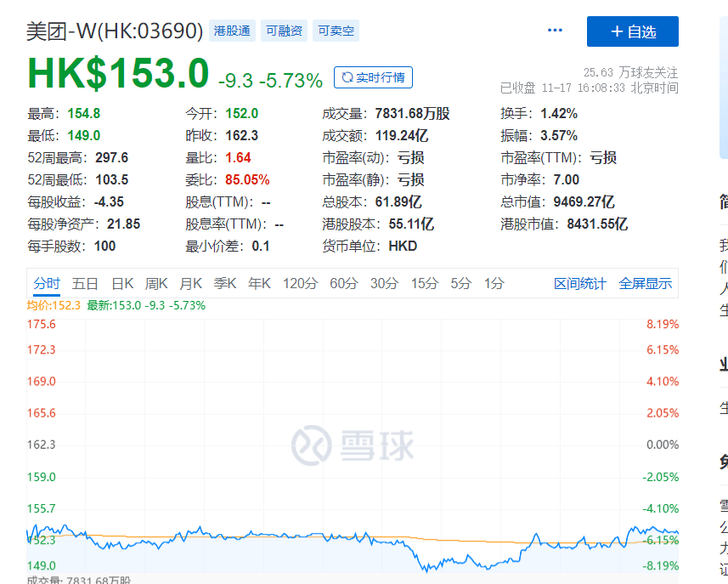The image size is (728, 584).
Task: Click the 实时行情 refresh button
Action: click(x=373, y=77)
